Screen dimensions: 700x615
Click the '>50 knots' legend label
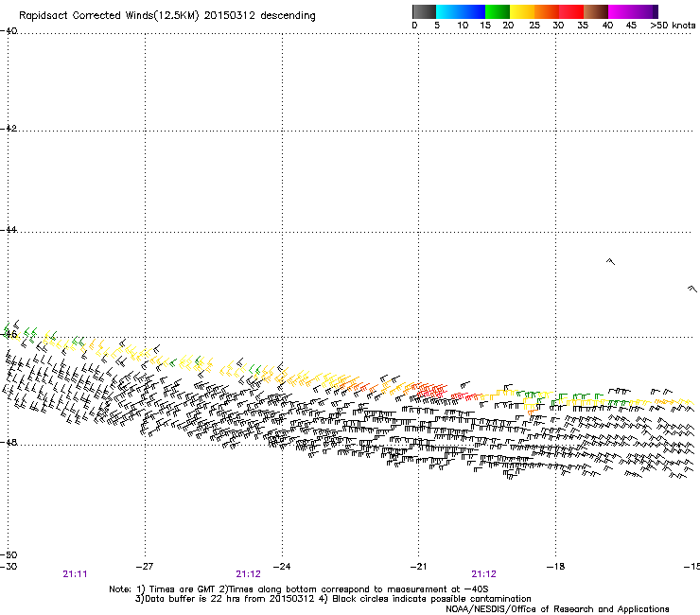[x=673, y=26]
